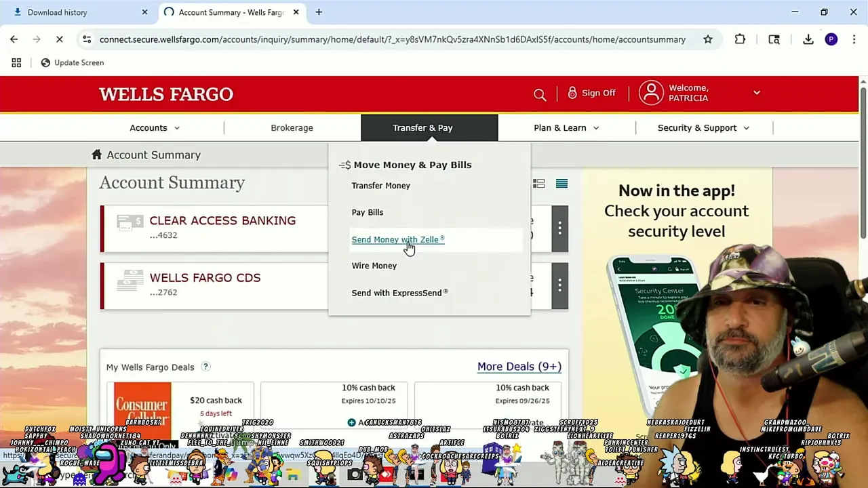This screenshot has width=868, height=488.
Task: View site information icon in address bar
Action: point(87,39)
